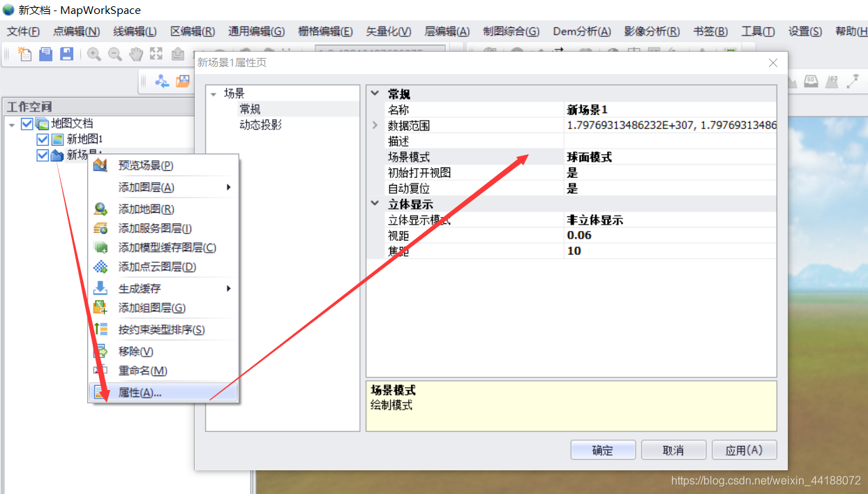Close the 新场景1属性页 dialog
This screenshot has width=868, height=494.
tap(773, 63)
